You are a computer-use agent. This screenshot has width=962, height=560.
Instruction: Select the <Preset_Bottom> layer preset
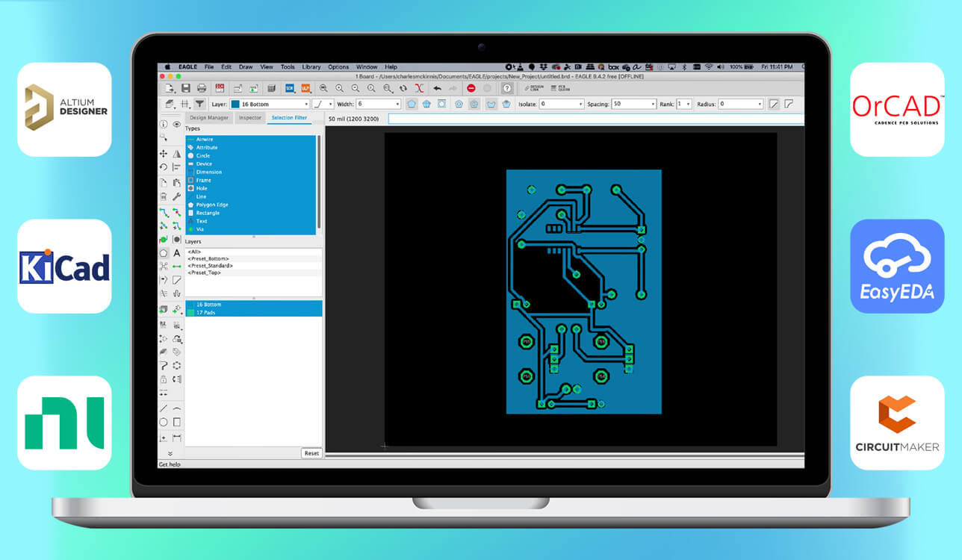click(253, 259)
